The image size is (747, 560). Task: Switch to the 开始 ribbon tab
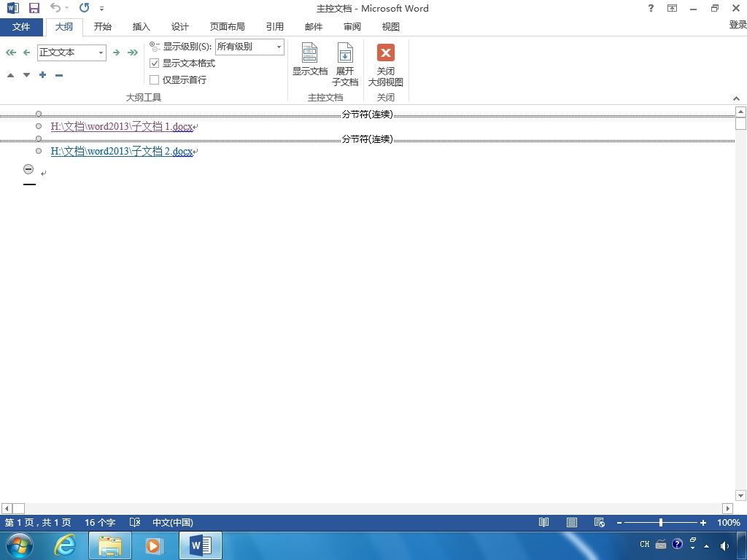pyautogui.click(x=102, y=27)
